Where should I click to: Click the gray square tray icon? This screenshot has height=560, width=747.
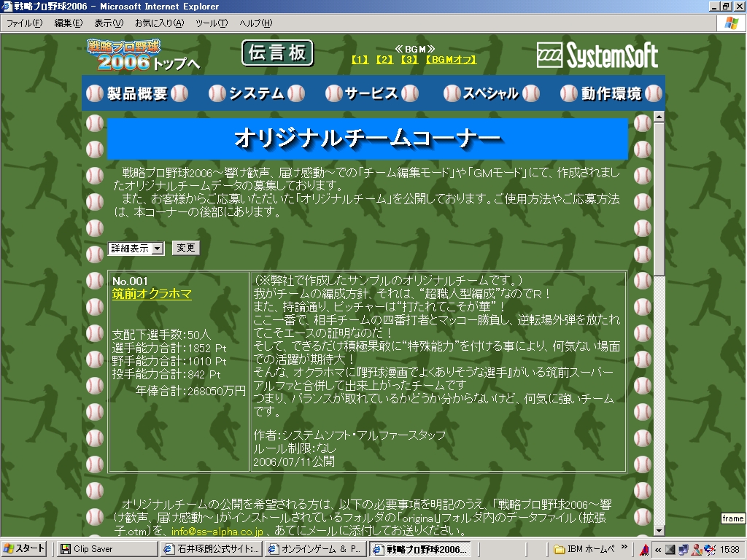coord(670,550)
